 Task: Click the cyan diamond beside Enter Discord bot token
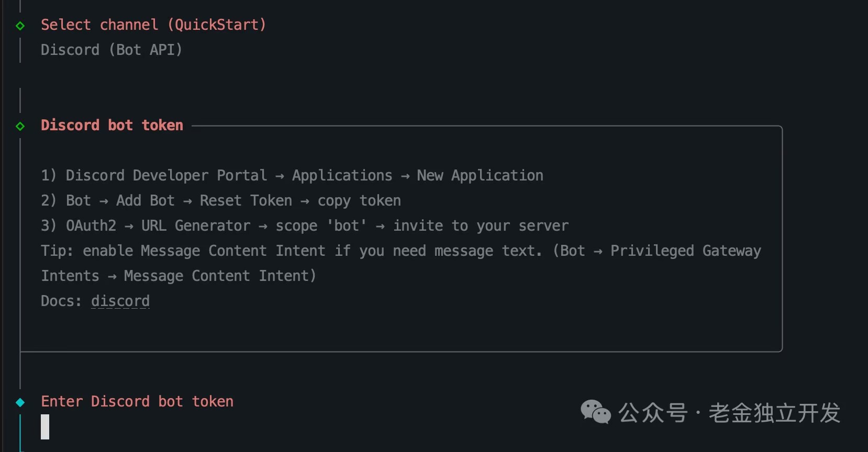pos(20,402)
